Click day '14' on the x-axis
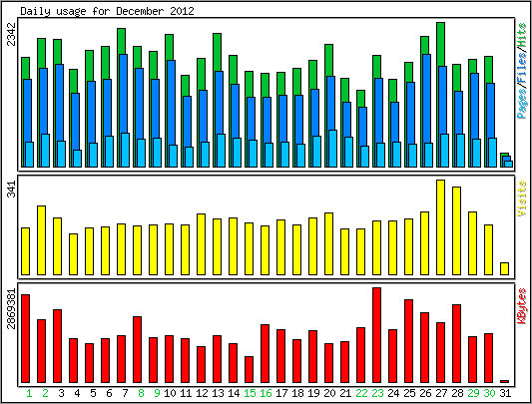Screen dimensions: 532x404 234,393
